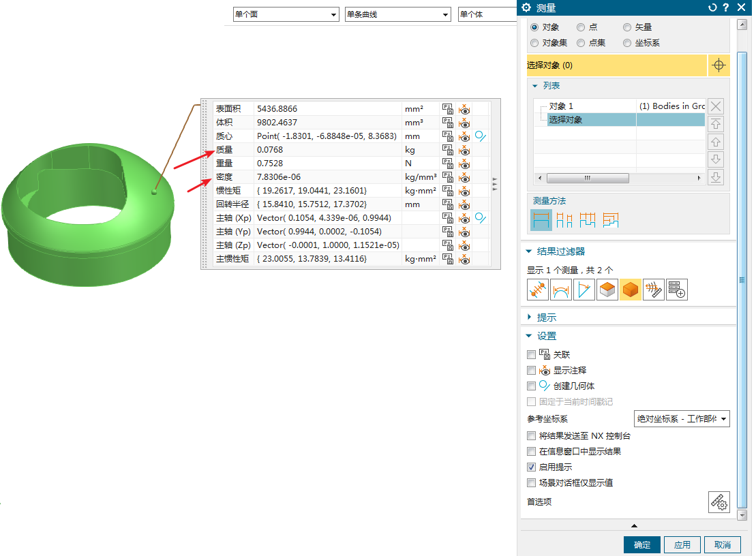The width and height of the screenshot is (756, 556).
Task: Collapse the 设置 section
Action: click(x=528, y=336)
